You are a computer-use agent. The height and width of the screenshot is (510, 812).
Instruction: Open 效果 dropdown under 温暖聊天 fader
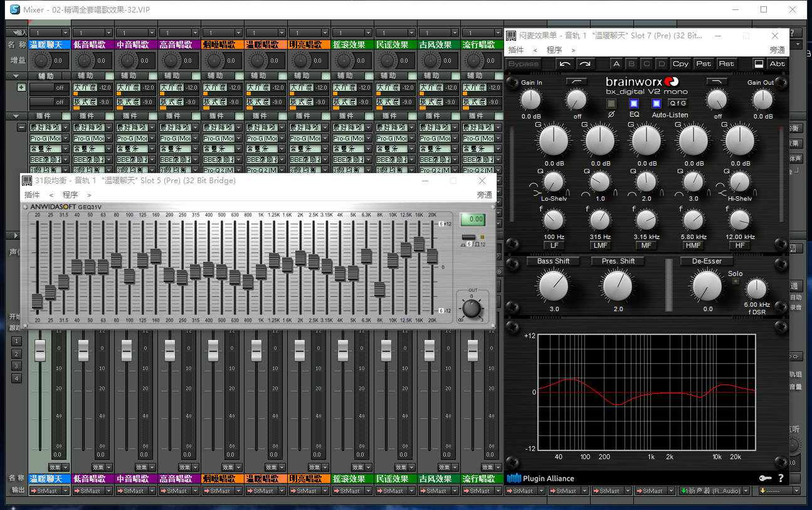pos(65,467)
